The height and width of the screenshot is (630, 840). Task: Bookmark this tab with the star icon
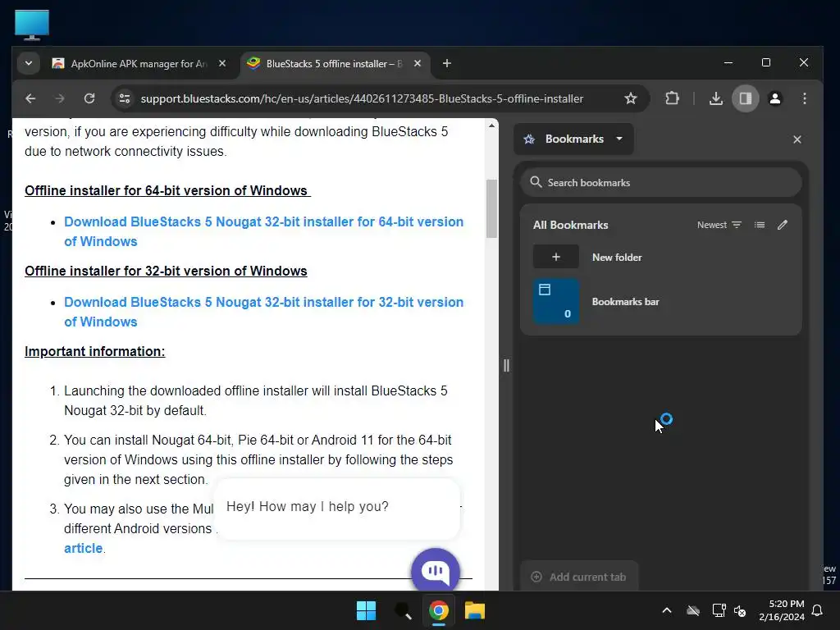click(x=631, y=98)
